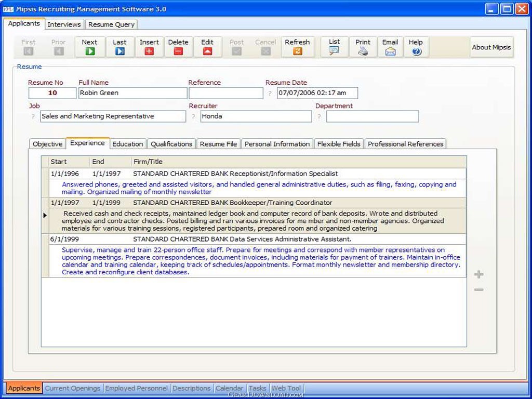Click the empty Reference field
The width and height of the screenshot is (532, 399).
point(225,93)
